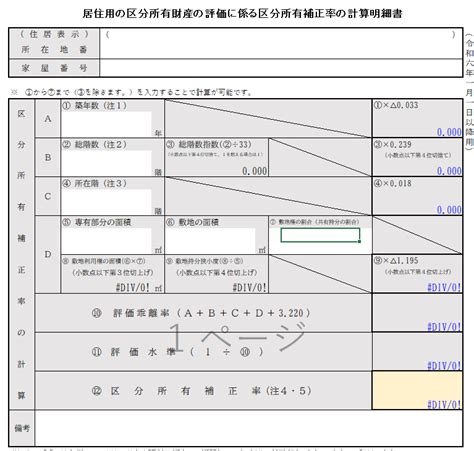
Task: Select the green-outlined 敷地権の割合 cell
Action: [320, 235]
